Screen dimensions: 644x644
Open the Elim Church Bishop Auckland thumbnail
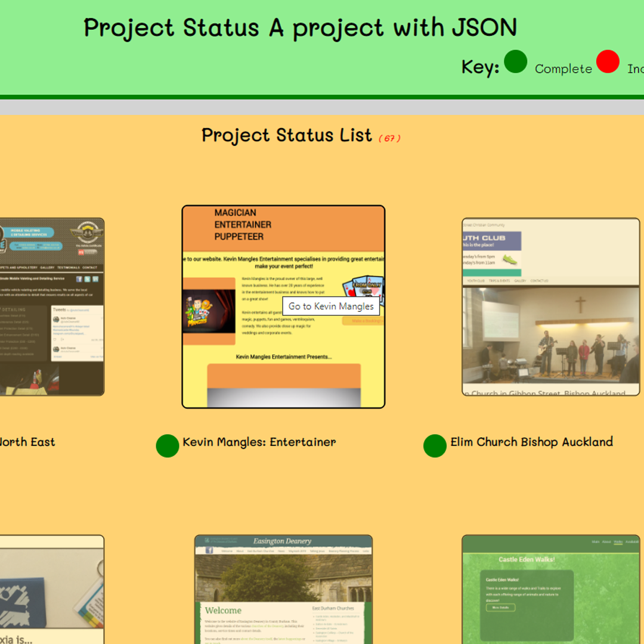tap(551, 307)
